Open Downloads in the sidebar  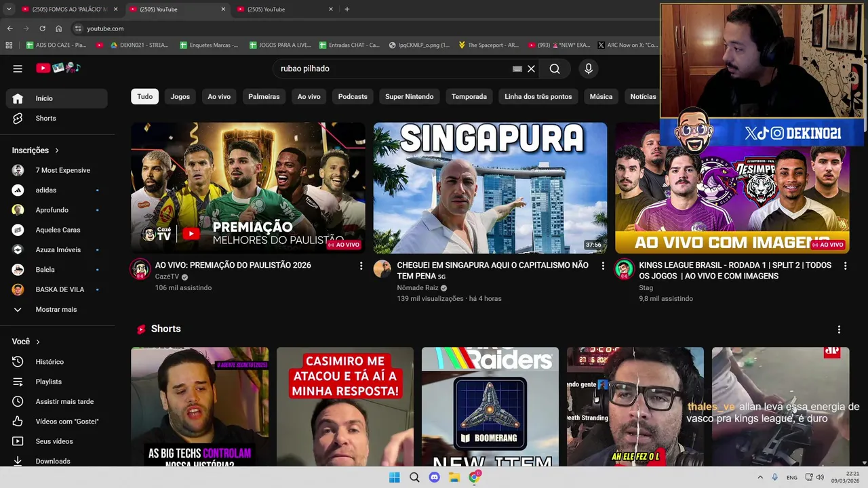click(x=57, y=461)
